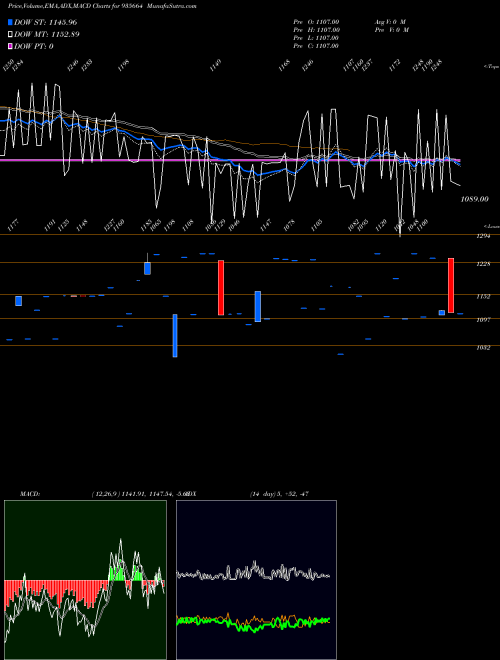Click the 'Pre O: 1107.00' value
The image size is (500, 660).
pos(316,22)
